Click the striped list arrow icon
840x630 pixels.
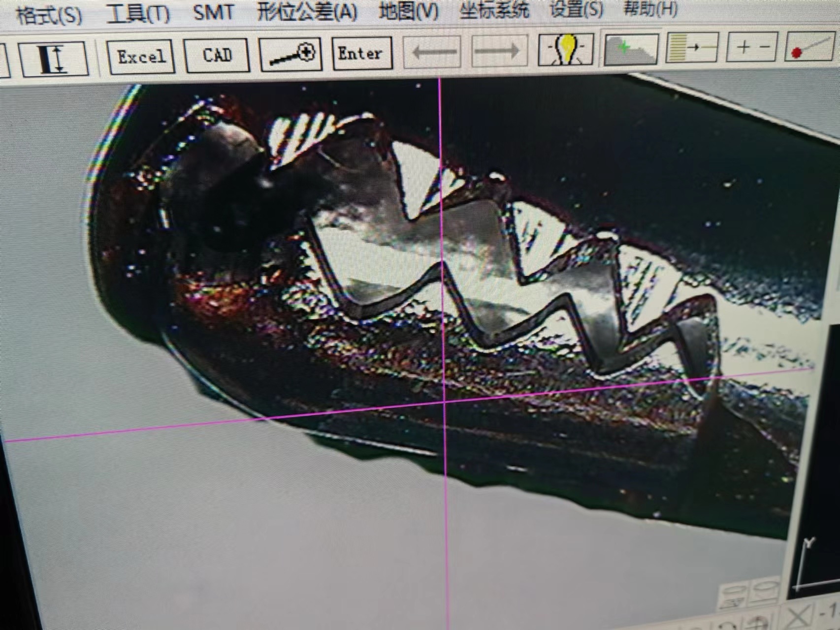692,48
